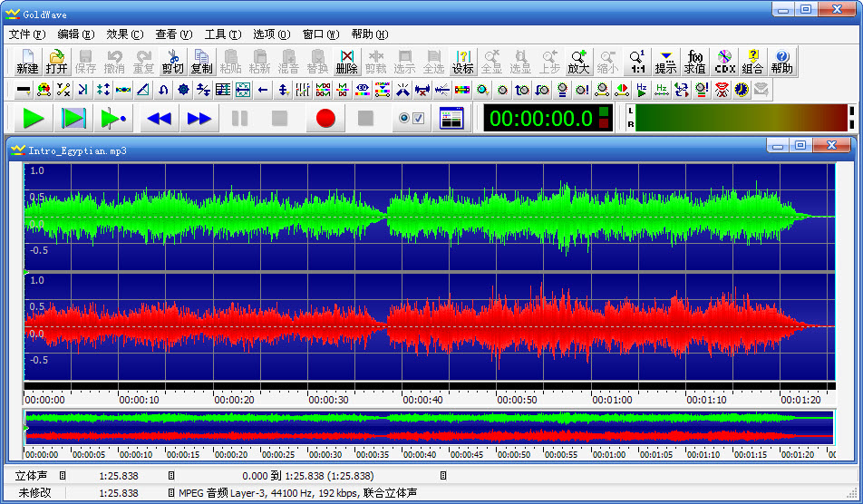Click the green Play button
This screenshot has height=504, width=863.
click(34, 118)
